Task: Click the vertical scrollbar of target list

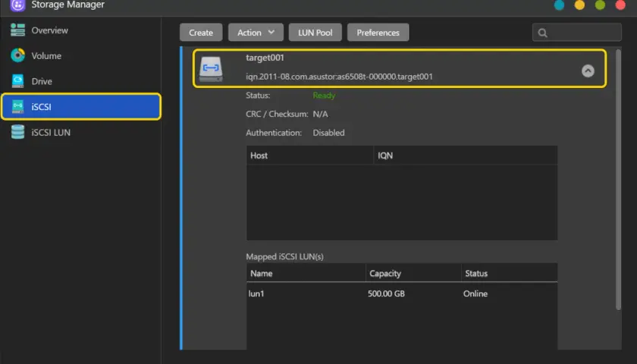Action: coord(618,180)
